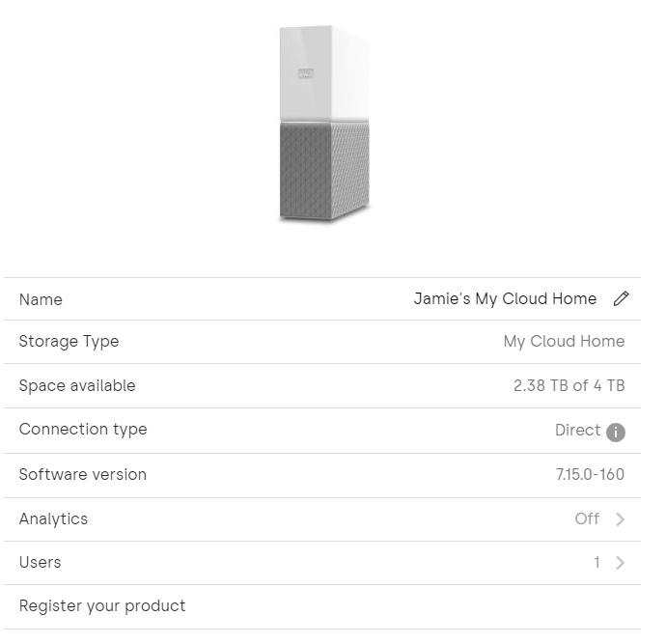666x644 pixels.
Task: Select the Connection type label
Action: 83,430
